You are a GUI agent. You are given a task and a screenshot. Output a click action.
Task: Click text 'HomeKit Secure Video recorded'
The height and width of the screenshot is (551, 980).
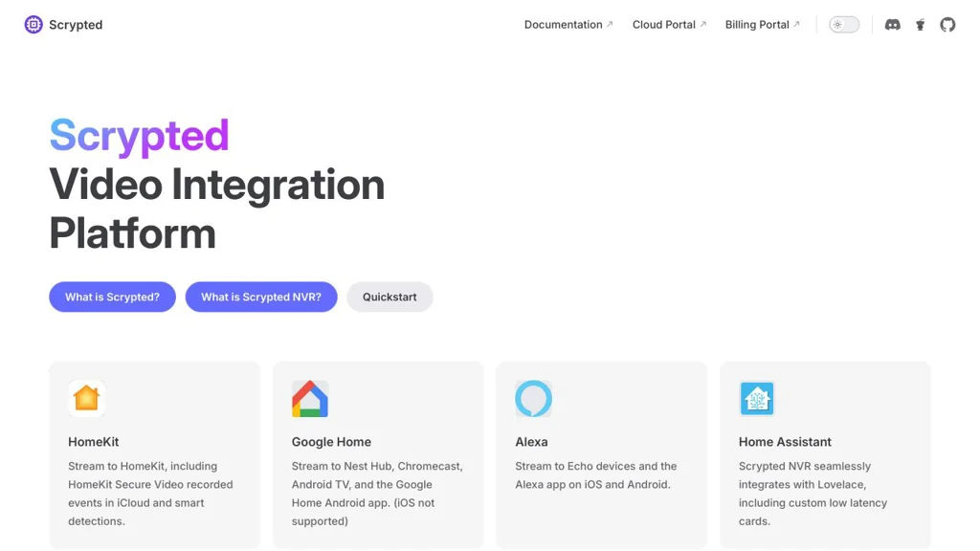150,484
